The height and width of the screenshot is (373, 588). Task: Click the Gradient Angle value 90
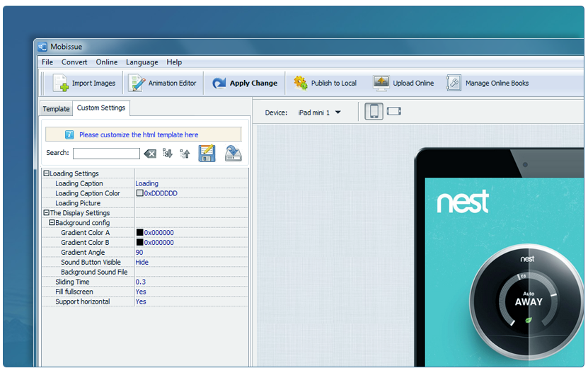point(139,253)
